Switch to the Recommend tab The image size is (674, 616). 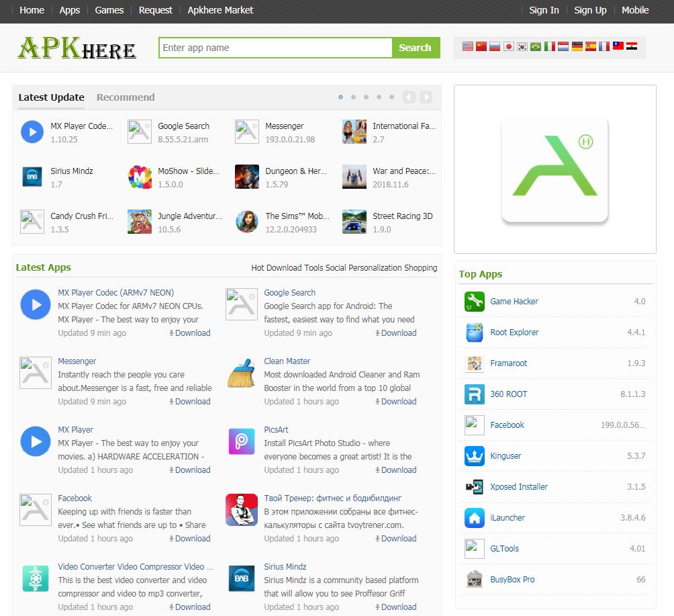[125, 97]
